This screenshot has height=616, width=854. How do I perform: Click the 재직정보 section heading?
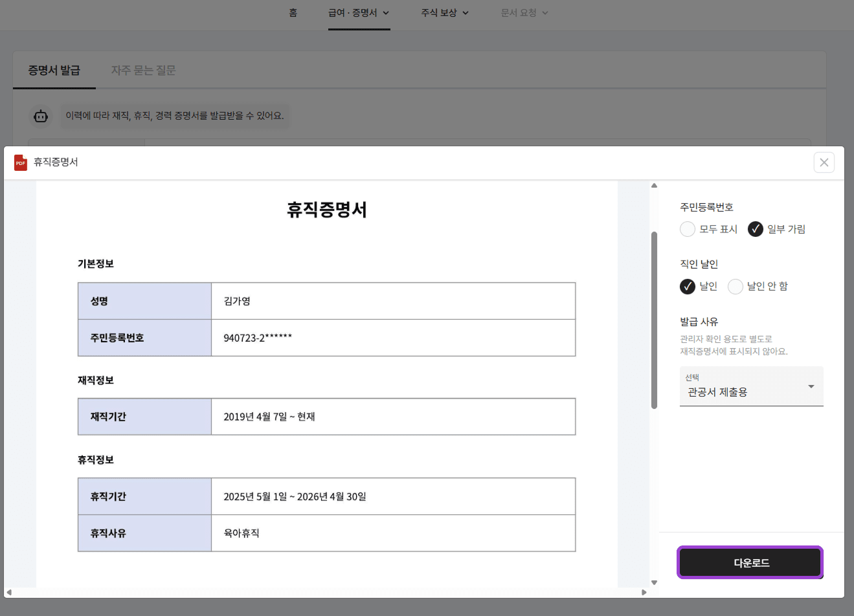[x=96, y=380]
